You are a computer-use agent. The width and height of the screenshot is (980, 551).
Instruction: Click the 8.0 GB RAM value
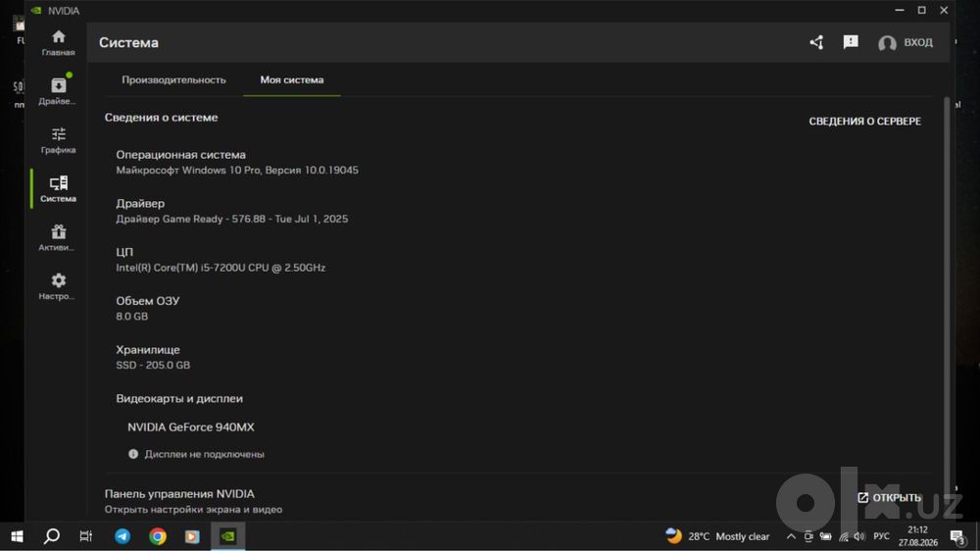pyautogui.click(x=132, y=317)
